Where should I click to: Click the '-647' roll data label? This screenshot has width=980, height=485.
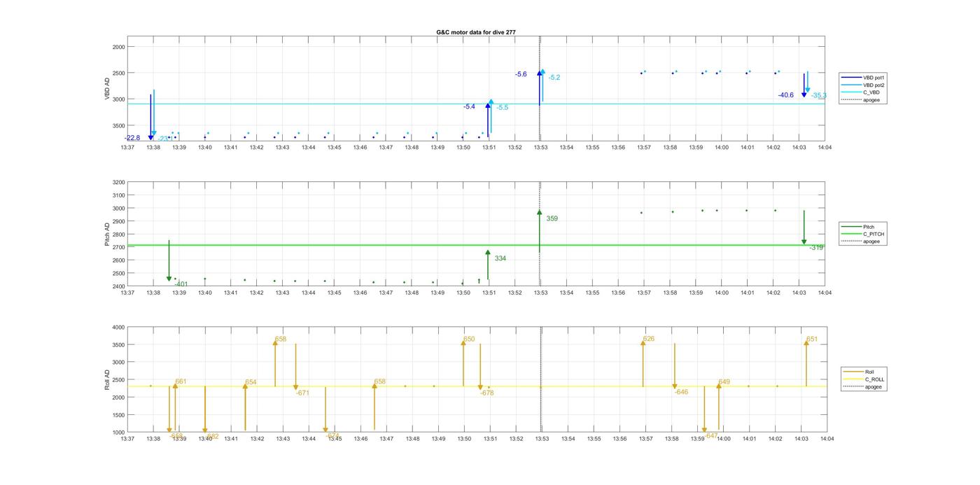click(711, 436)
